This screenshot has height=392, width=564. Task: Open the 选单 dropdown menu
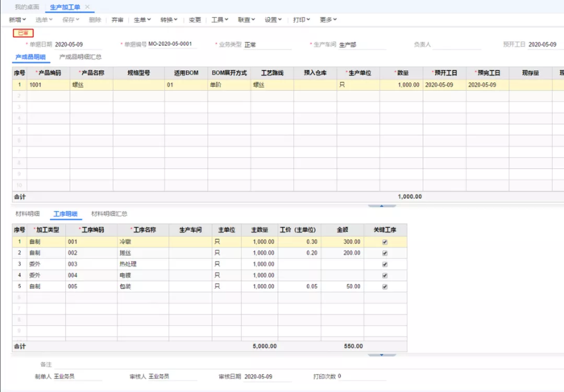tap(44, 20)
